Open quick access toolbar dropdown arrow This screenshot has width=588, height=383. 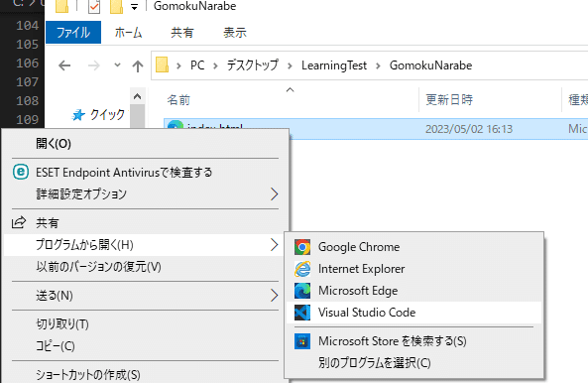click(134, 7)
